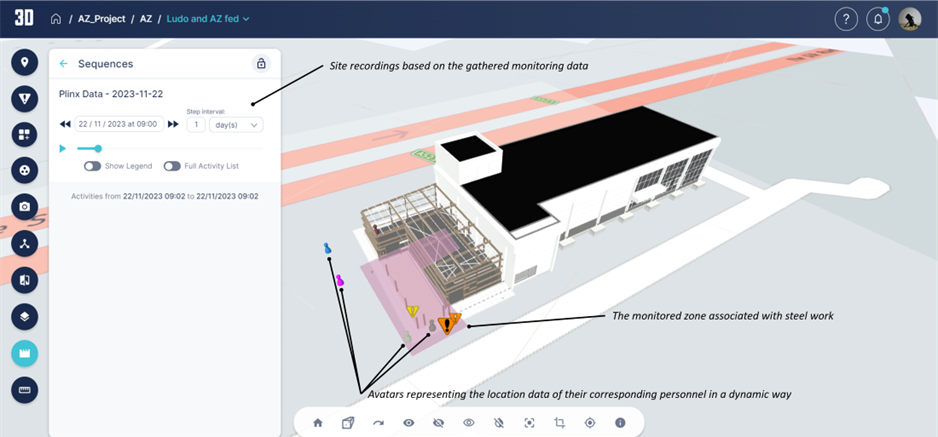Open the compare split-view sidebar icon

(x=25, y=280)
